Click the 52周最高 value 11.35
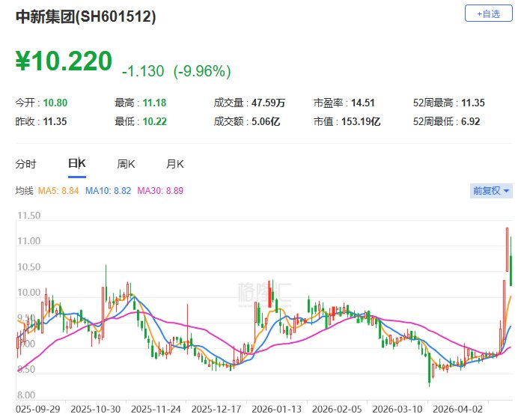 click(x=473, y=103)
